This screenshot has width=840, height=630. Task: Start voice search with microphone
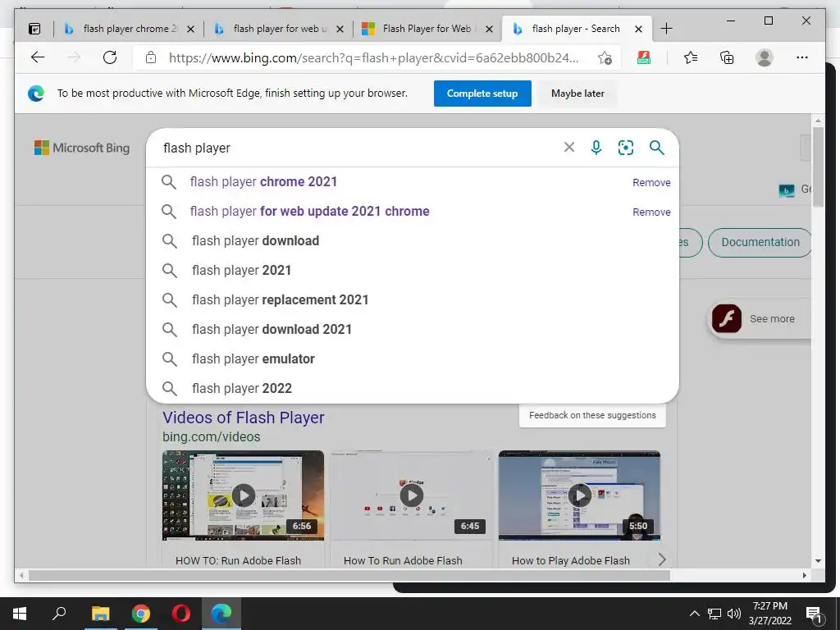pos(596,148)
